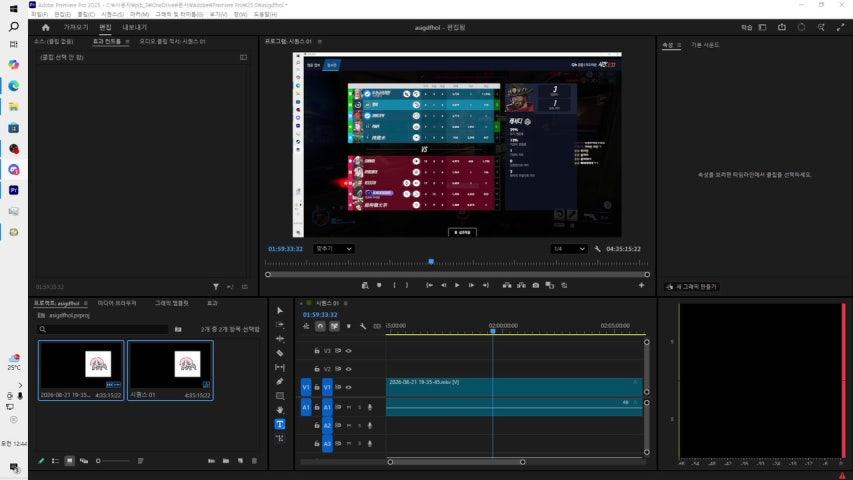Click the timeline wrench settings icon
The height and width of the screenshot is (480, 853).
(x=363, y=327)
